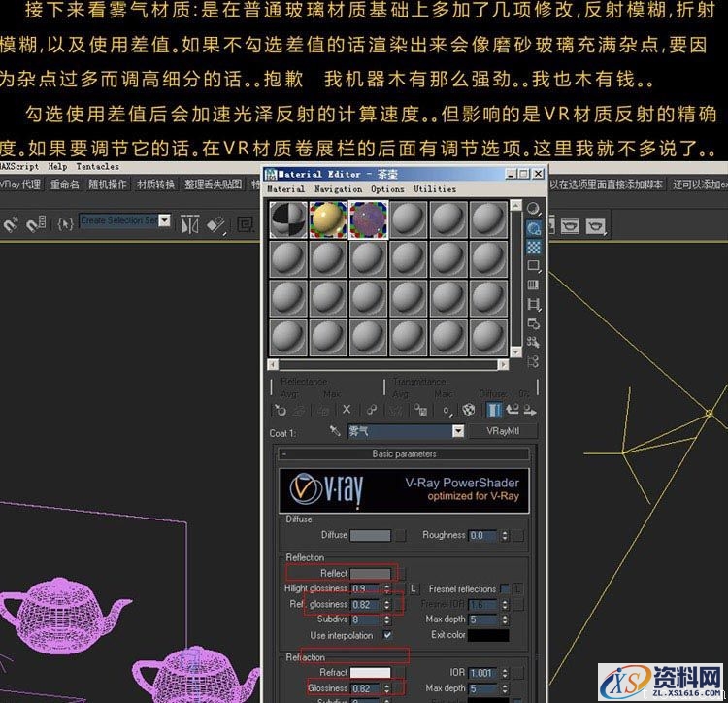Viewport: 728px width, 703px height.
Task: Adjust the IOR spinner arrows
Action: [505, 673]
